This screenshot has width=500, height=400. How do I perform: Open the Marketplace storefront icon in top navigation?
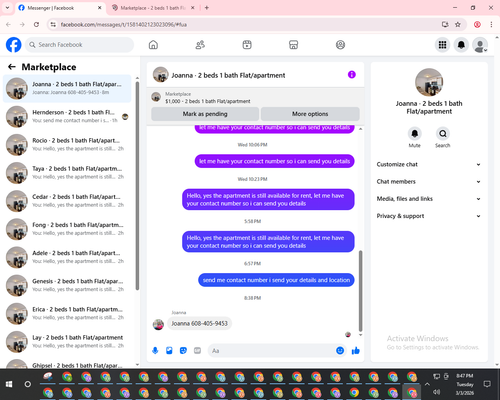[x=293, y=45]
